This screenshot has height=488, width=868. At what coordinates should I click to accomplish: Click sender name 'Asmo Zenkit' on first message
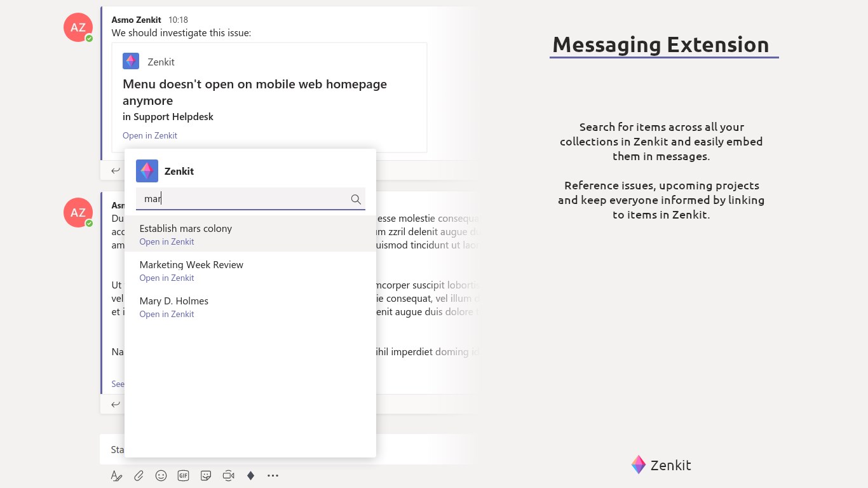[136, 20]
